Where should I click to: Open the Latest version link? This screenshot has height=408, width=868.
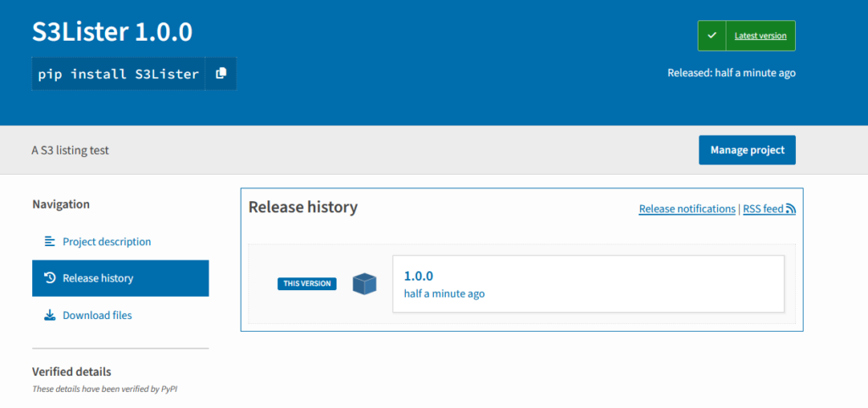[x=760, y=36]
